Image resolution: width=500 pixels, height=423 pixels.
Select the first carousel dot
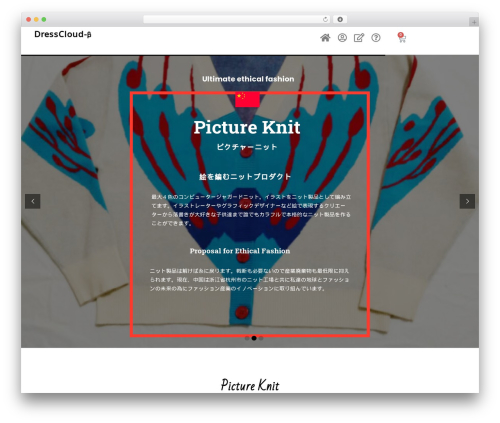[247, 338]
